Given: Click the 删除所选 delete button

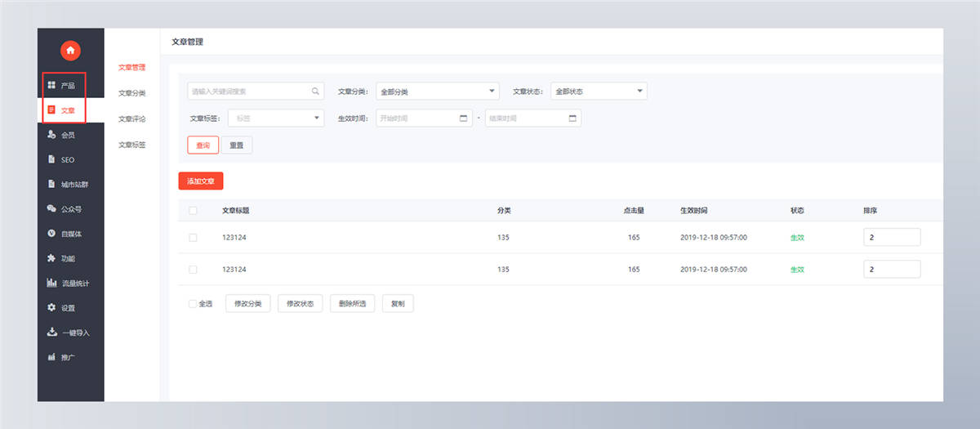Looking at the screenshot, I should tap(353, 303).
